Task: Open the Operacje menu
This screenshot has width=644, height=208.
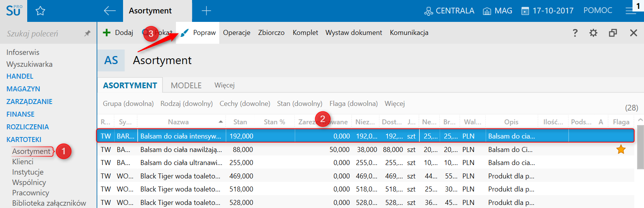Action: (x=237, y=33)
